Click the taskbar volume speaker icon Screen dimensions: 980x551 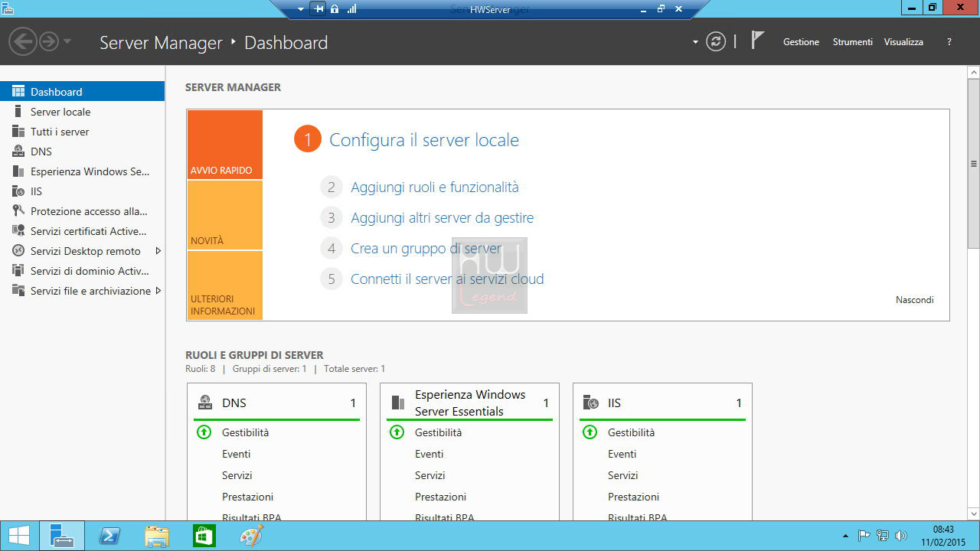901,536
